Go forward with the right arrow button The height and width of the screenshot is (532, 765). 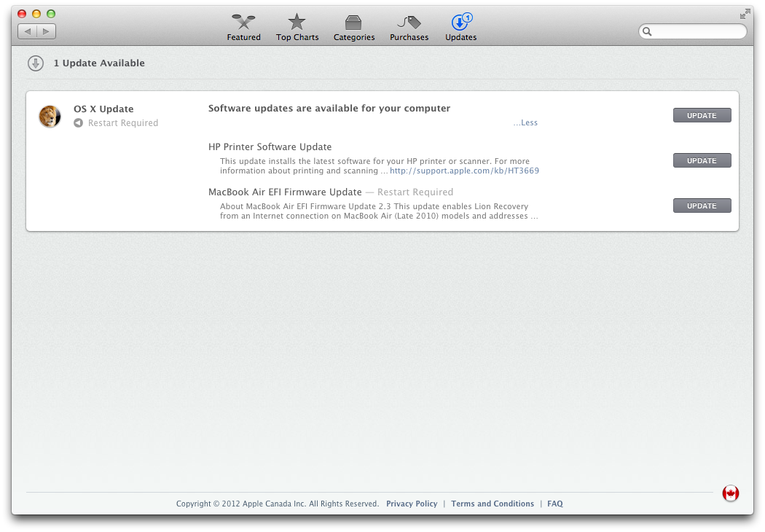pyautogui.click(x=47, y=31)
